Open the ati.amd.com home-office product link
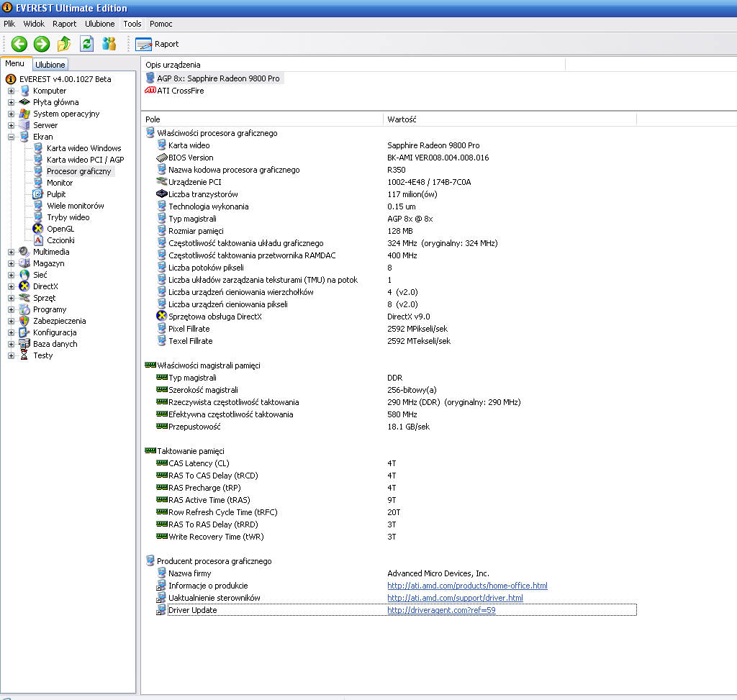Image resolution: width=737 pixels, height=700 pixels. point(467,586)
